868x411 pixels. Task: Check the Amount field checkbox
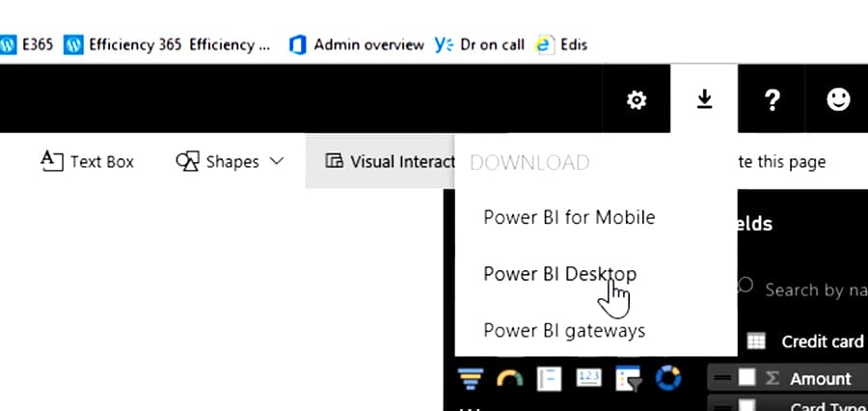746,378
